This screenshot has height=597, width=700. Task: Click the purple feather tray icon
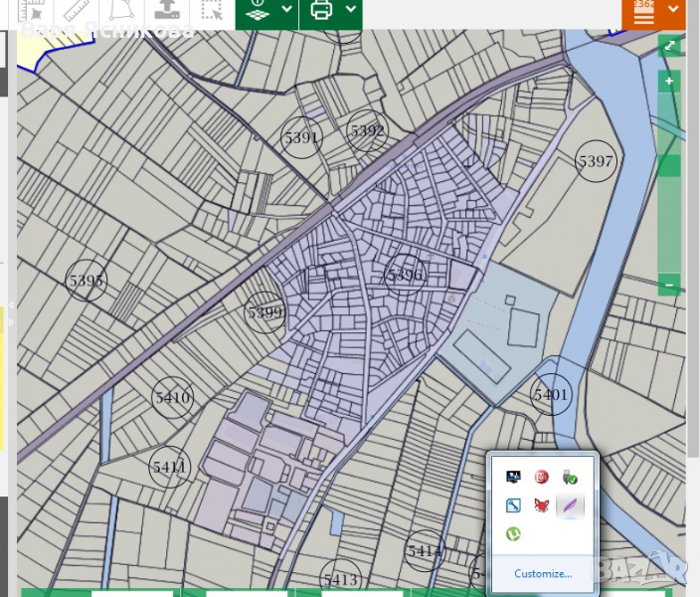(570, 505)
